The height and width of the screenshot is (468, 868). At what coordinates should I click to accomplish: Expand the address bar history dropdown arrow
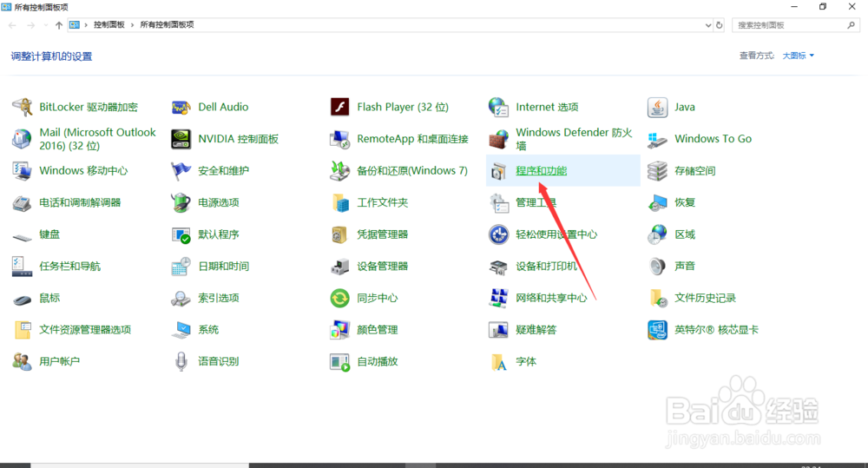[708, 25]
